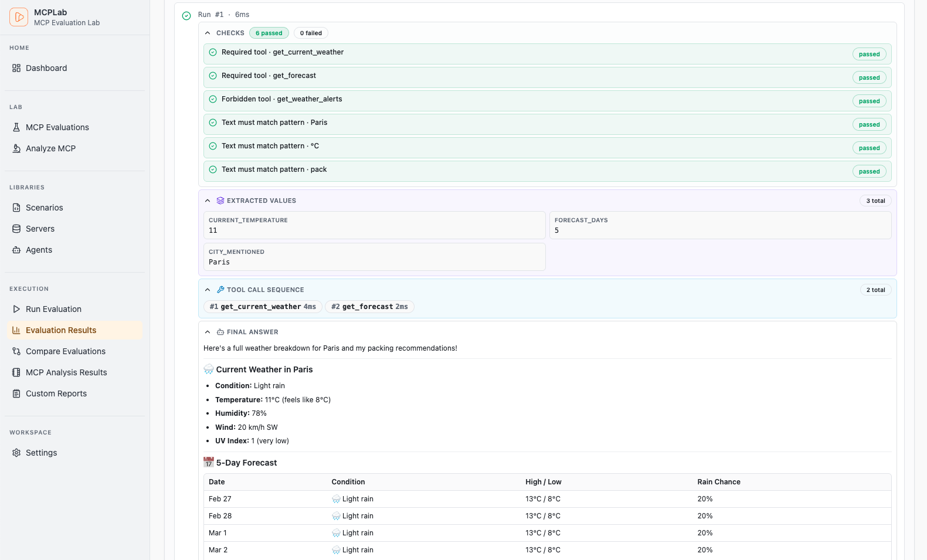Collapse the Tool Call Sequence section
The height and width of the screenshot is (560, 927).
click(x=208, y=290)
